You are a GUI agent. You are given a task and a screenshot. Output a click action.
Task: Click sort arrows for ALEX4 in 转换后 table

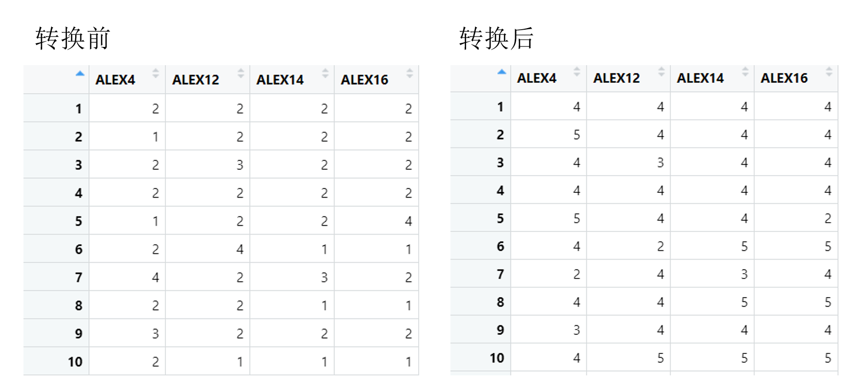point(577,72)
